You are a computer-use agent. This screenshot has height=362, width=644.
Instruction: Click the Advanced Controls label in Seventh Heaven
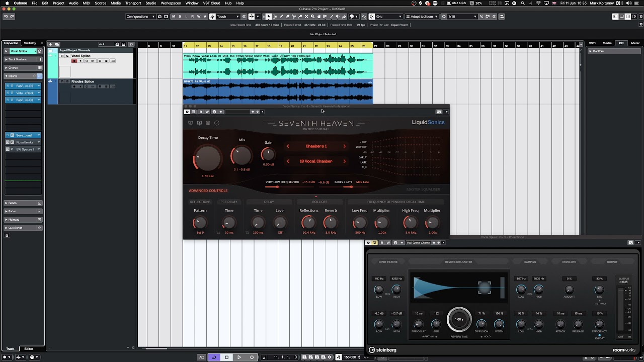point(208,191)
